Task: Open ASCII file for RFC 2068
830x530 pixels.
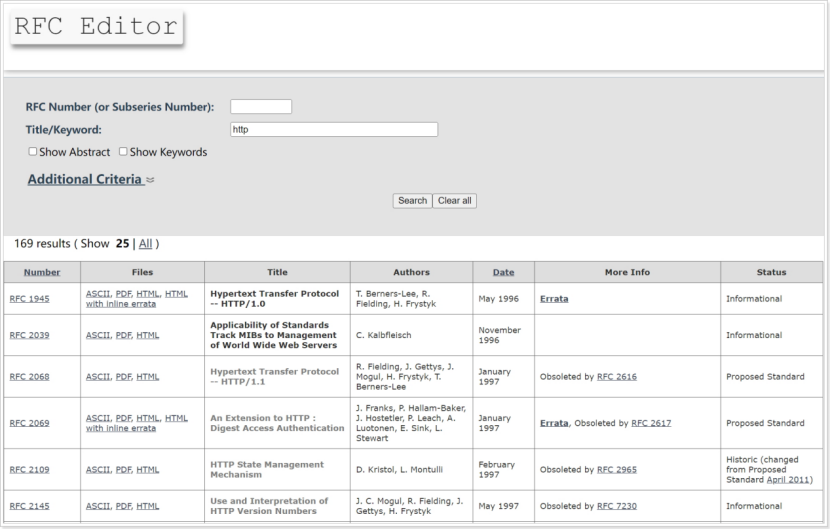Action: click(x=98, y=376)
